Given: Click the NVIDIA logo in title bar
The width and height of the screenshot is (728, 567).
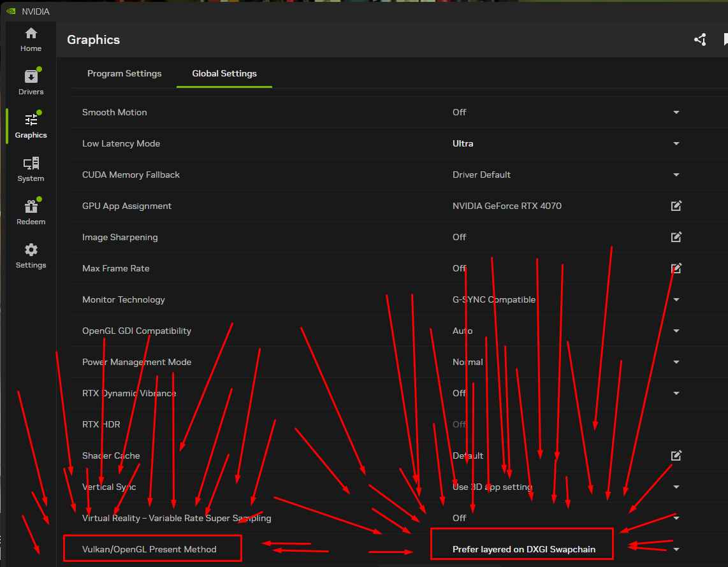Looking at the screenshot, I should click(11, 11).
